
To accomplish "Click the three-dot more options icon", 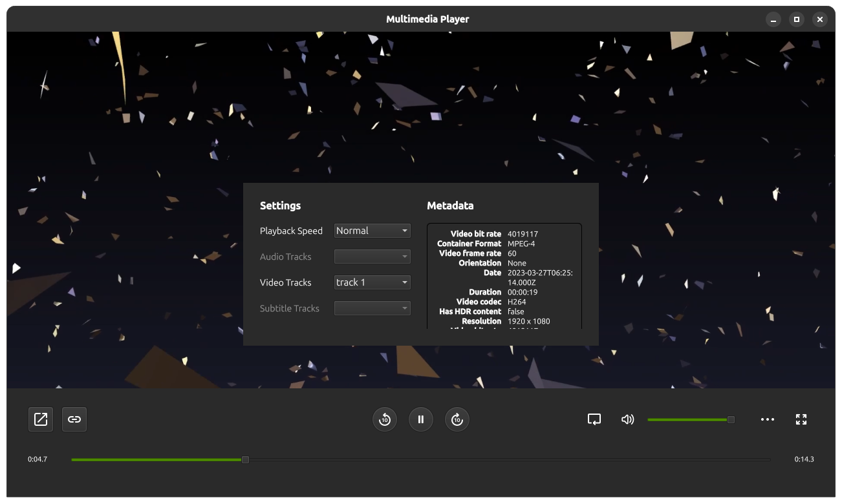I will coord(768,419).
